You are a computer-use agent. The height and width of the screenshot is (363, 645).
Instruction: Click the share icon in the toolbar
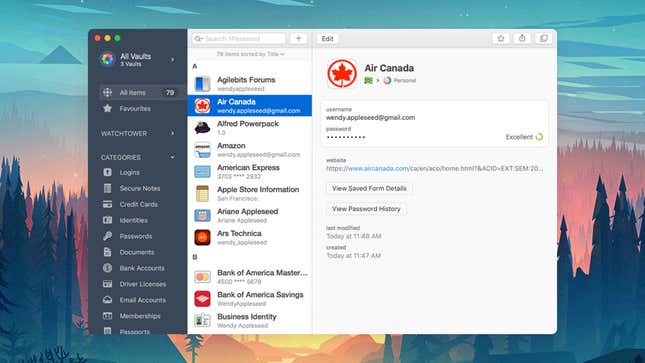[522, 39]
